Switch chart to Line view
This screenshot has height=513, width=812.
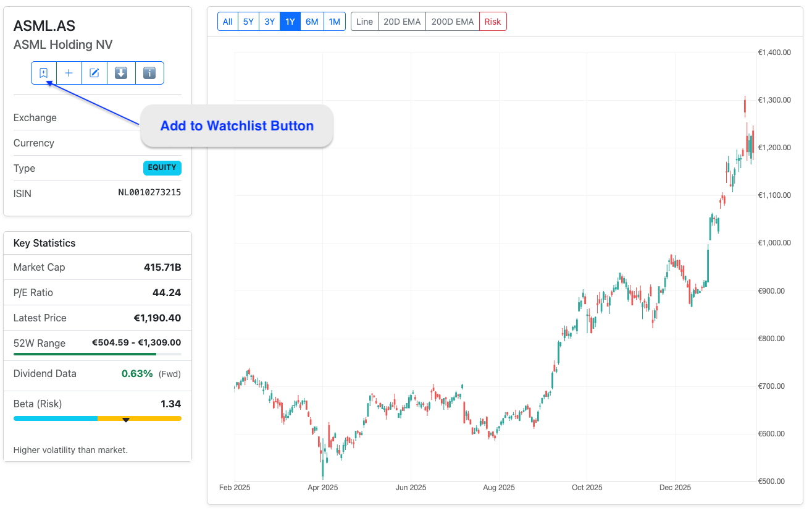point(364,22)
